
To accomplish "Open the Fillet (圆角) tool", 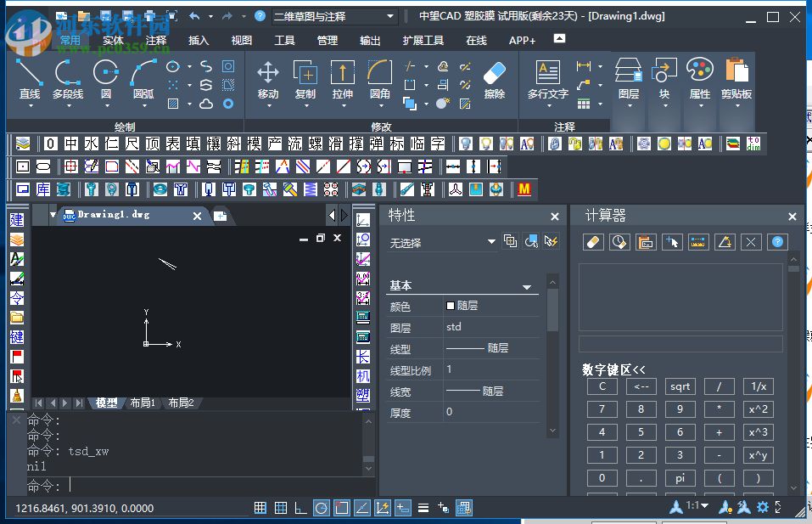I will pos(379,76).
